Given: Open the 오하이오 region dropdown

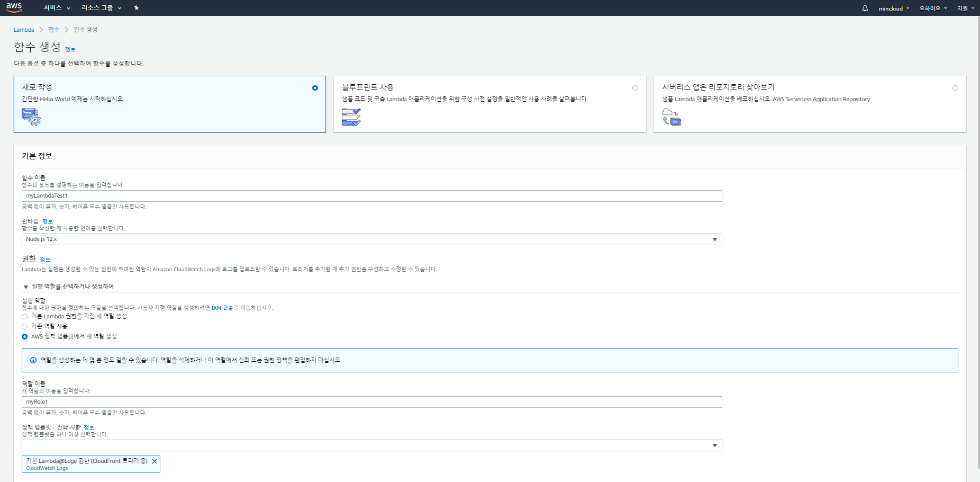Looking at the screenshot, I should [x=933, y=8].
